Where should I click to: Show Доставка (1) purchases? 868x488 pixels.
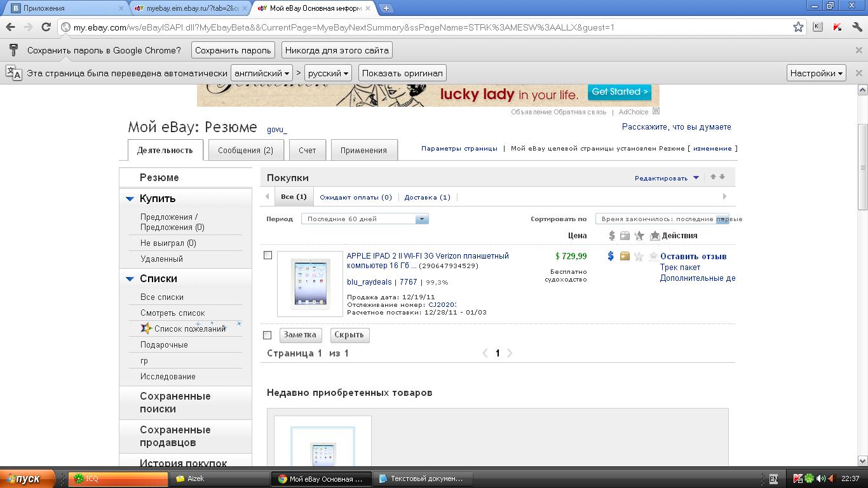(x=427, y=197)
